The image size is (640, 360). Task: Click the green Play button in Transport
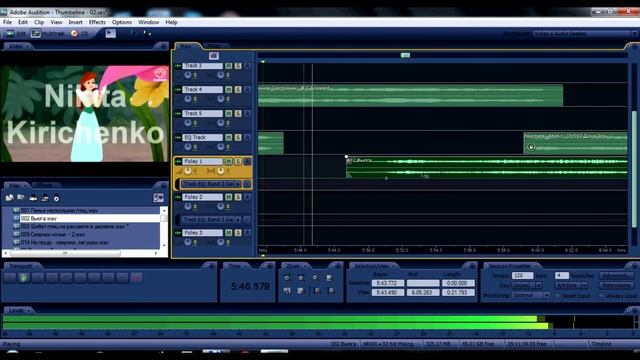24,278
